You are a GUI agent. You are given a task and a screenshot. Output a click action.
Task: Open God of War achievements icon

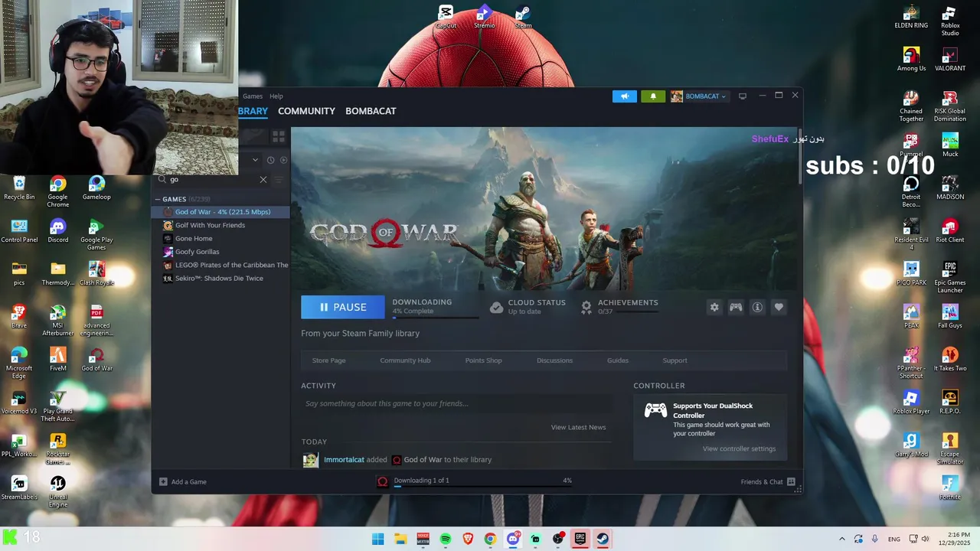(x=586, y=307)
